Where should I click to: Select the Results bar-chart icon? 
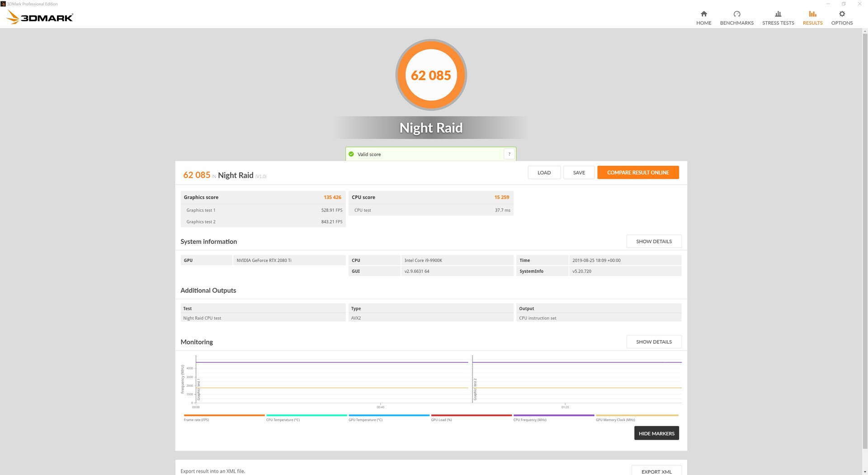coord(812,14)
